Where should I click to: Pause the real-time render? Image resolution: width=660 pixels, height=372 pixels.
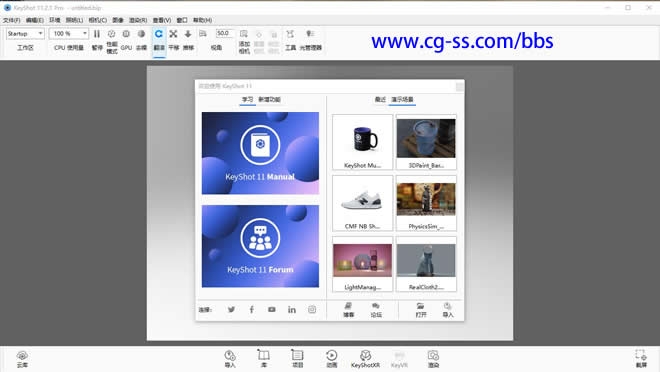point(97,40)
